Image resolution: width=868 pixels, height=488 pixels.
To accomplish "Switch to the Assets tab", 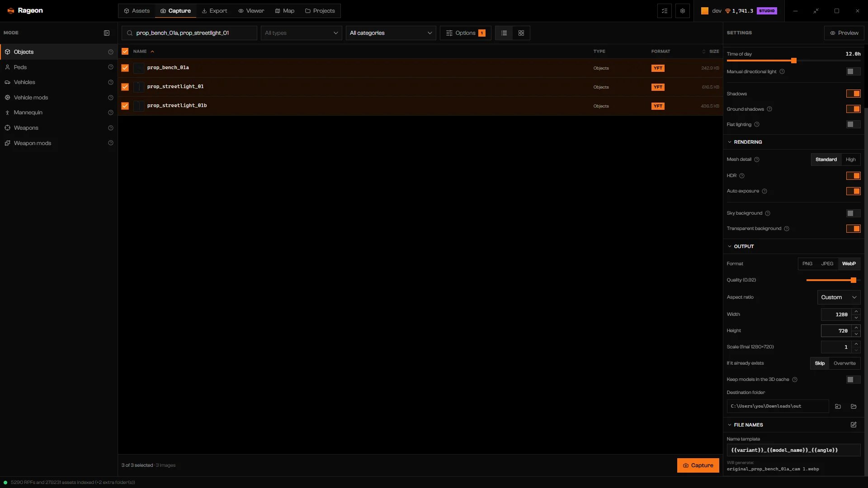I will click(x=137, y=11).
